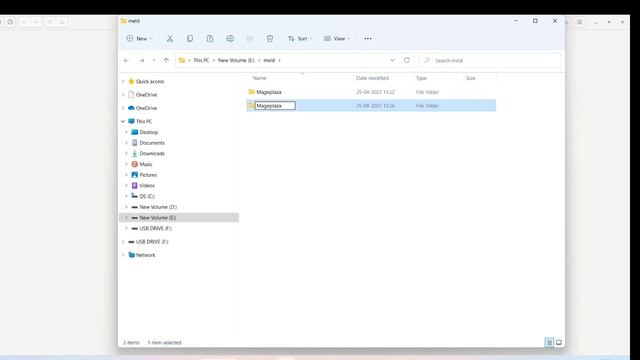Expand Quick access node
This screenshot has width=640, height=360.
(x=123, y=82)
